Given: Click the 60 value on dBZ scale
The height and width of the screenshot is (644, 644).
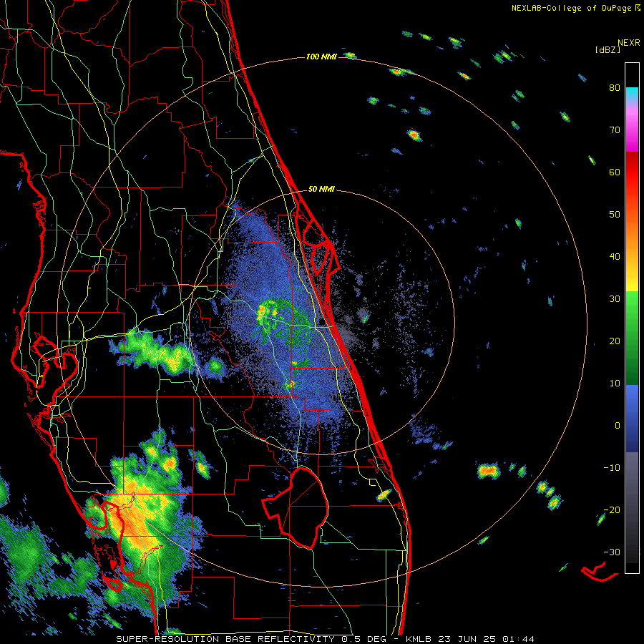Looking at the screenshot, I should [615, 172].
